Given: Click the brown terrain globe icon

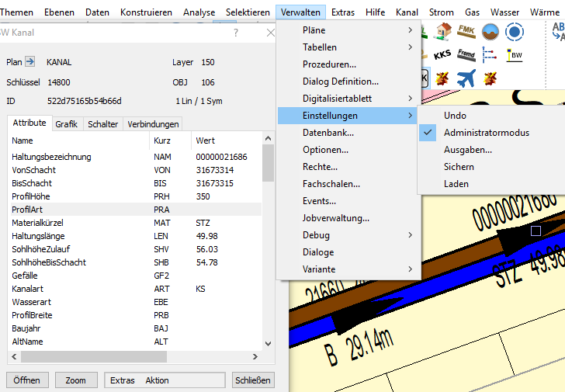Looking at the screenshot, I should [490, 31].
